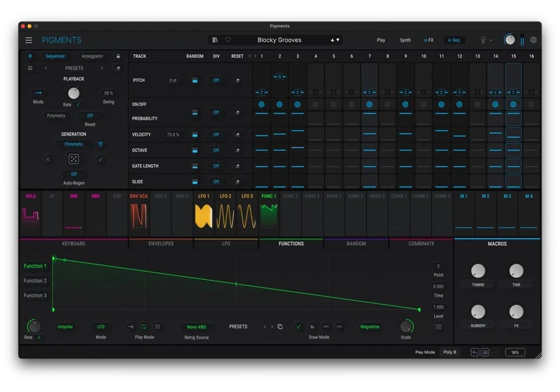Switch to the FX view tab
The image size is (560, 392).
(428, 40)
